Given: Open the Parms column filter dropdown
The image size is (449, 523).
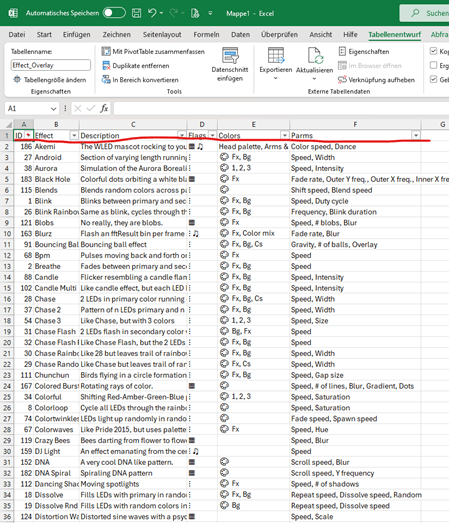Looking at the screenshot, I should [416, 135].
